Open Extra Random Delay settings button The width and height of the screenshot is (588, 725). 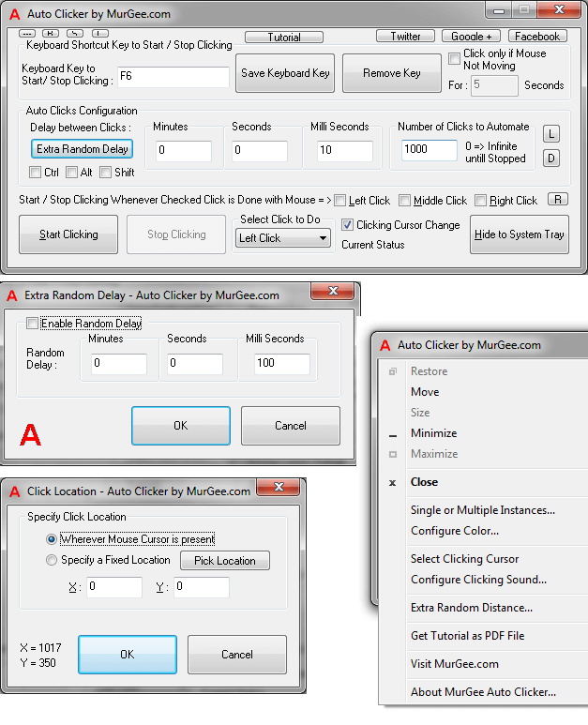(x=83, y=149)
